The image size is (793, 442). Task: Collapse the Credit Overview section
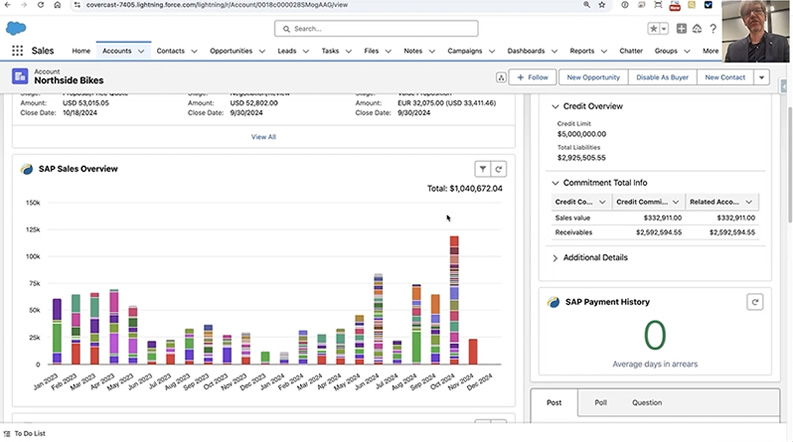[555, 106]
